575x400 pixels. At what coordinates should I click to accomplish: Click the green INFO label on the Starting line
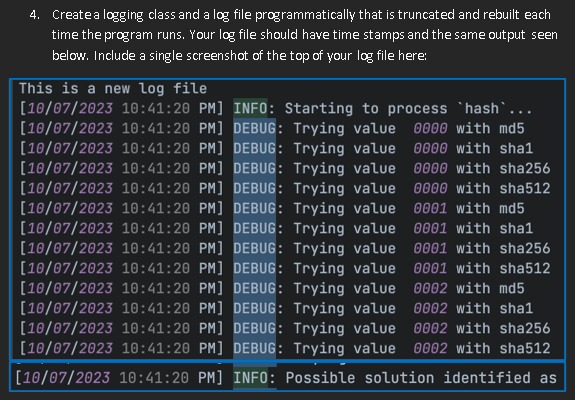(250, 109)
